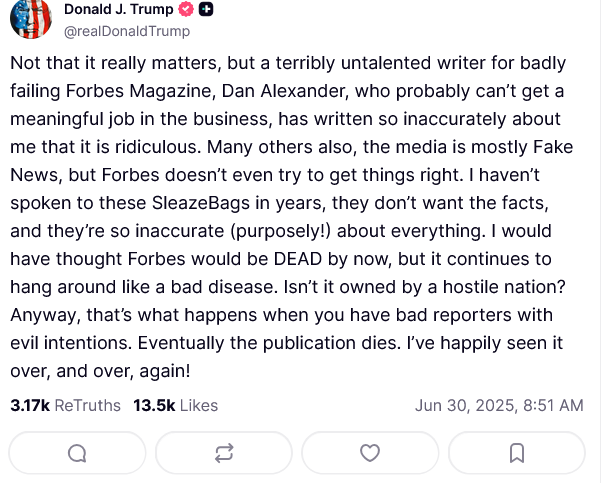This screenshot has height=483, width=612.
Task: Click the Jun 30, 2025 timestamp
Action: [499, 405]
